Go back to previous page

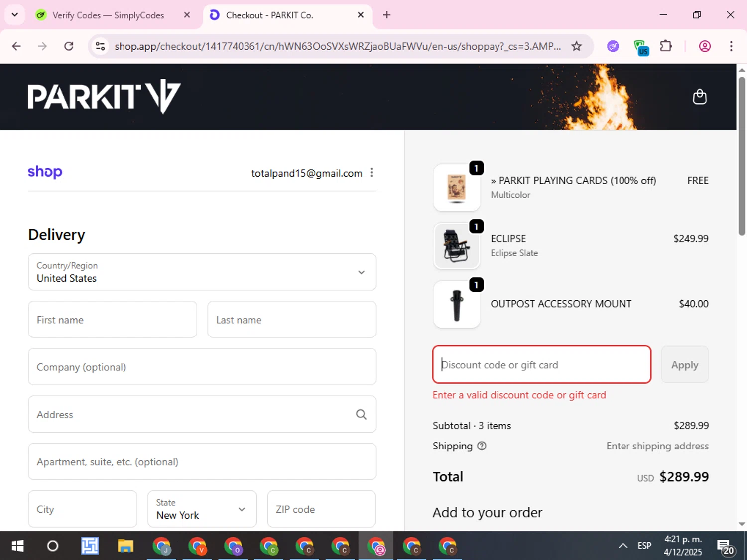pos(16,46)
